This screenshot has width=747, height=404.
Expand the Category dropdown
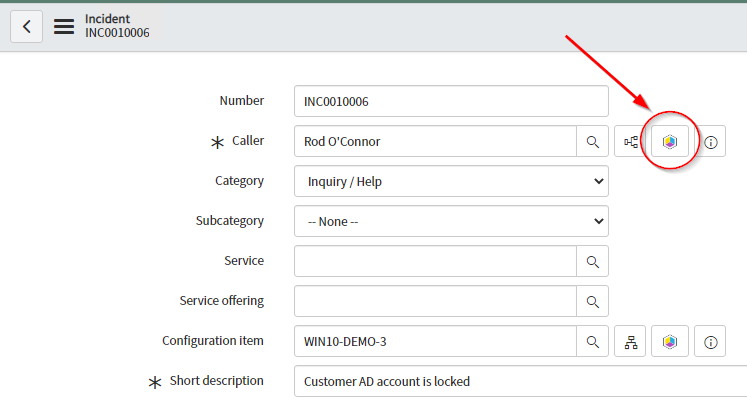[x=451, y=182]
